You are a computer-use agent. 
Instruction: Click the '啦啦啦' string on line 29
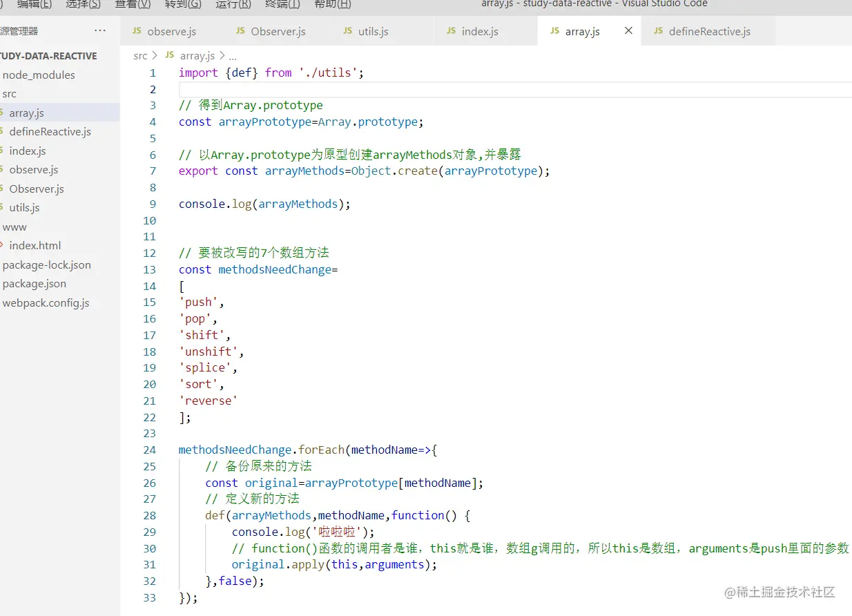(x=338, y=532)
